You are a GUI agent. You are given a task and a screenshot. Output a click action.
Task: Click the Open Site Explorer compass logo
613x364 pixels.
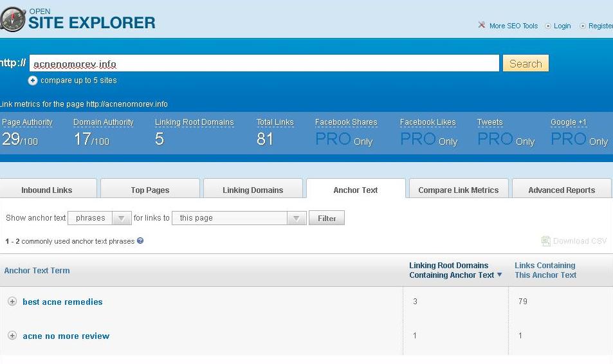[x=12, y=19]
